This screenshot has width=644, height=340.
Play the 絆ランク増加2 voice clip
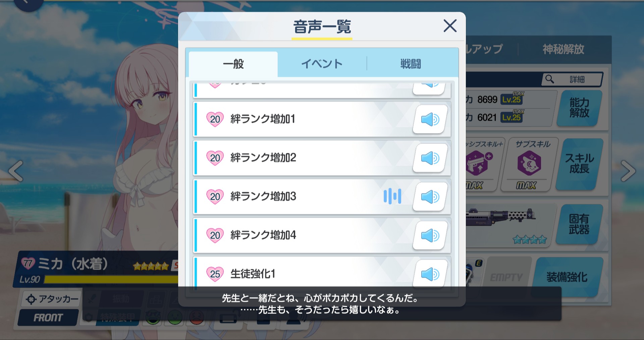coord(430,158)
